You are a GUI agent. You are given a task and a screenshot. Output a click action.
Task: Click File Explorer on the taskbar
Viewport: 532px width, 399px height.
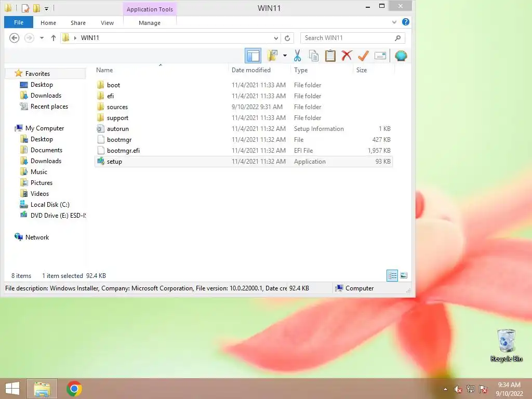42,389
